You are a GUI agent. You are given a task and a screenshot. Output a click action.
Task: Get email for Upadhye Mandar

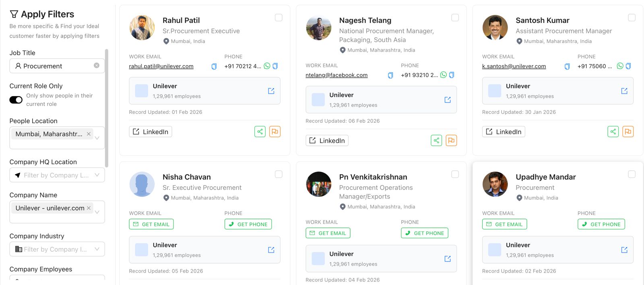click(505, 224)
